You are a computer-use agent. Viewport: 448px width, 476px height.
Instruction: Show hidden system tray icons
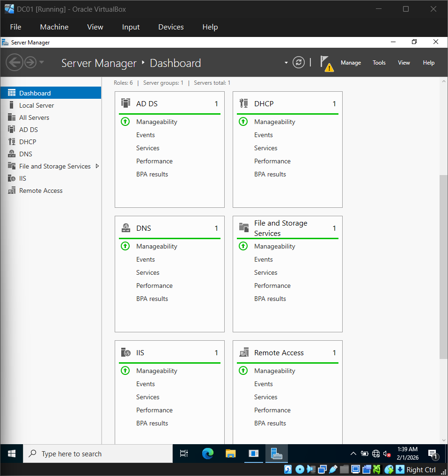click(353, 454)
